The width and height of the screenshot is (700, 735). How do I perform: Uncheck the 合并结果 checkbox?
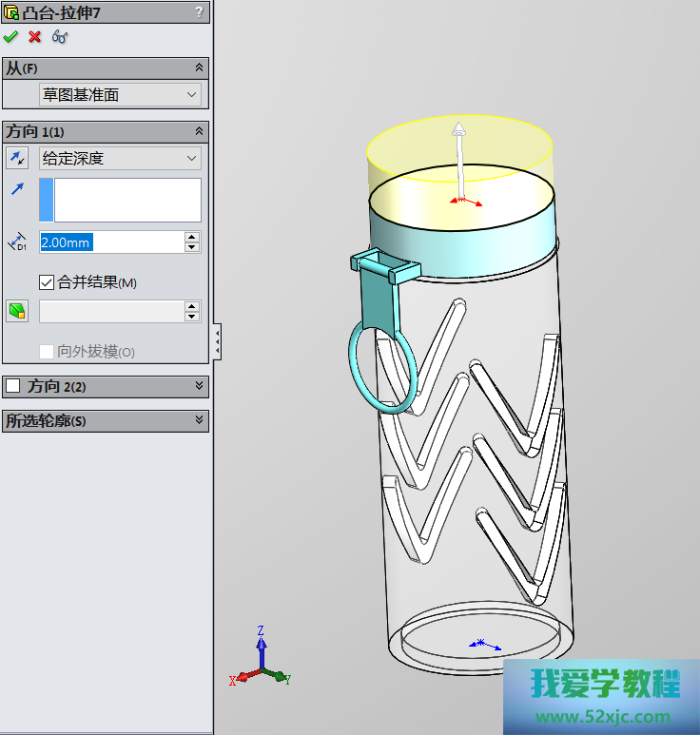coord(47,282)
